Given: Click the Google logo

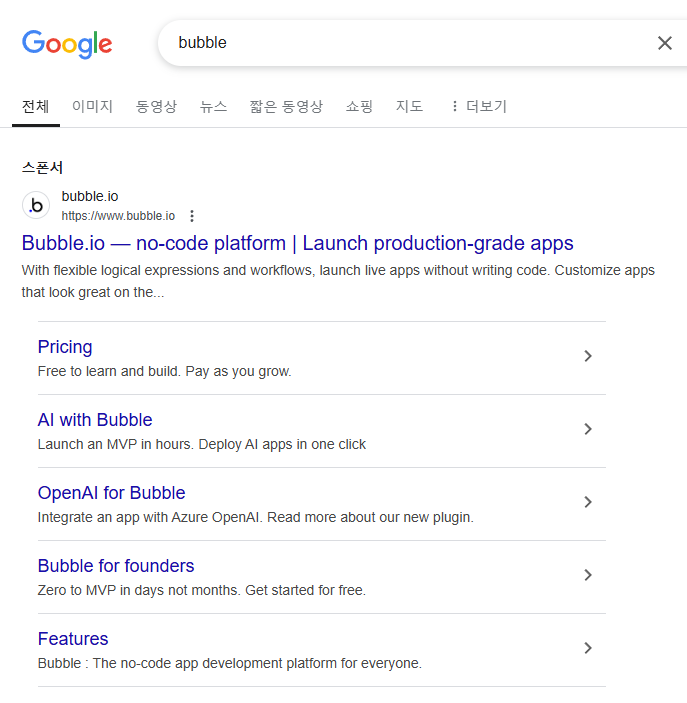Looking at the screenshot, I should pos(67,43).
